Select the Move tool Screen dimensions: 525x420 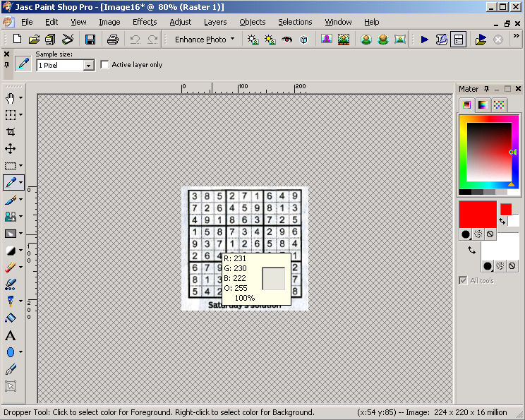11,149
